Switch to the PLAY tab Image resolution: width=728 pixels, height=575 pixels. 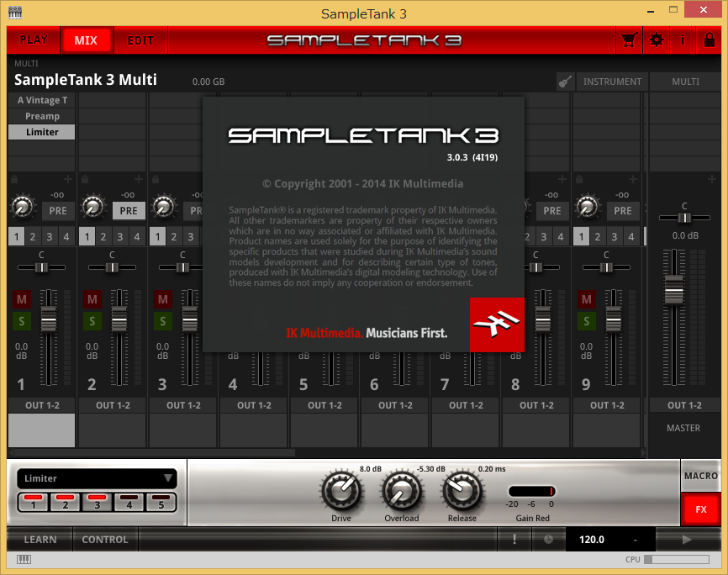tap(34, 40)
